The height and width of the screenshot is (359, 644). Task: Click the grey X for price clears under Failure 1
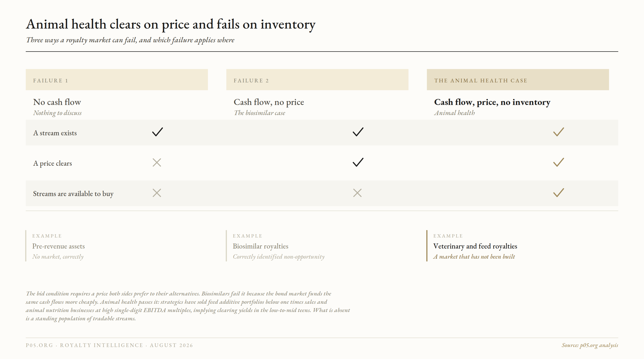[x=157, y=163]
